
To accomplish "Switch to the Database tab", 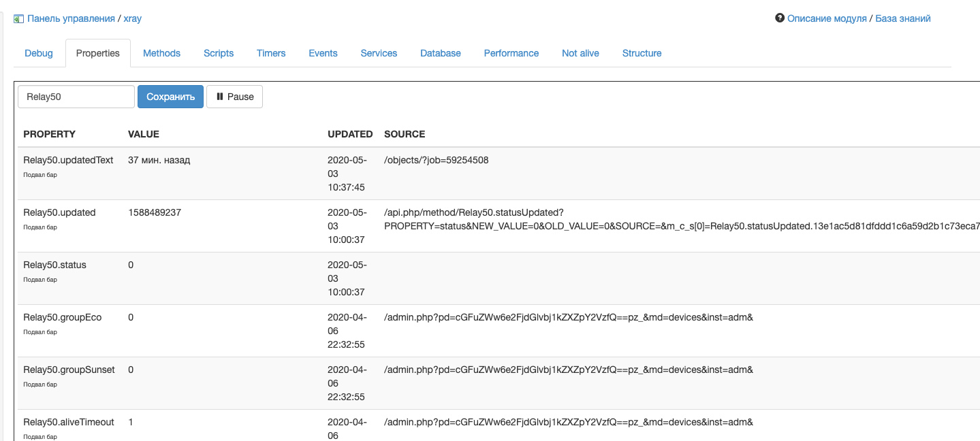I will [441, 53].
